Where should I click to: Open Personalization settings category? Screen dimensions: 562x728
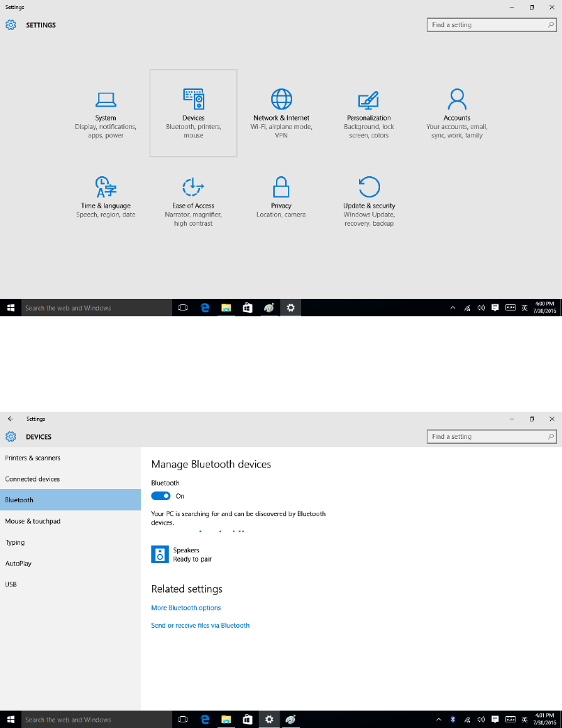[x=369, y=114]
